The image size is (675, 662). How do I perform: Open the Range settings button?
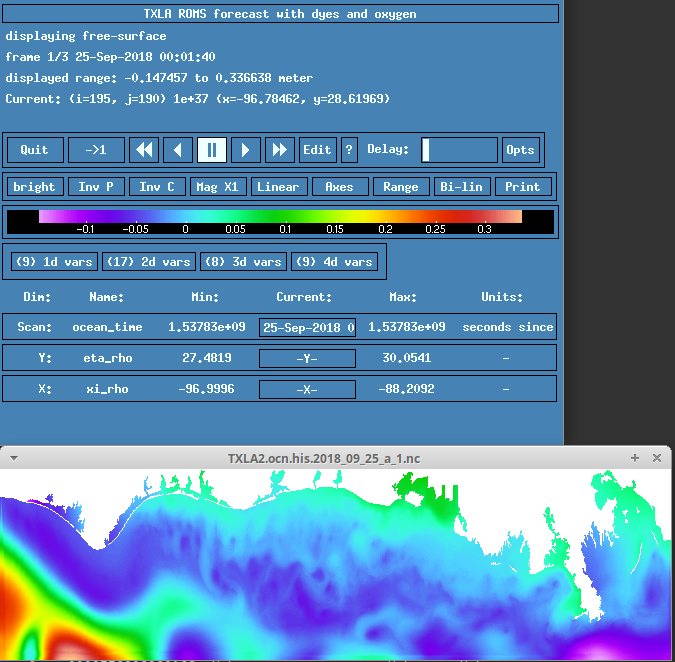point(401,187)
